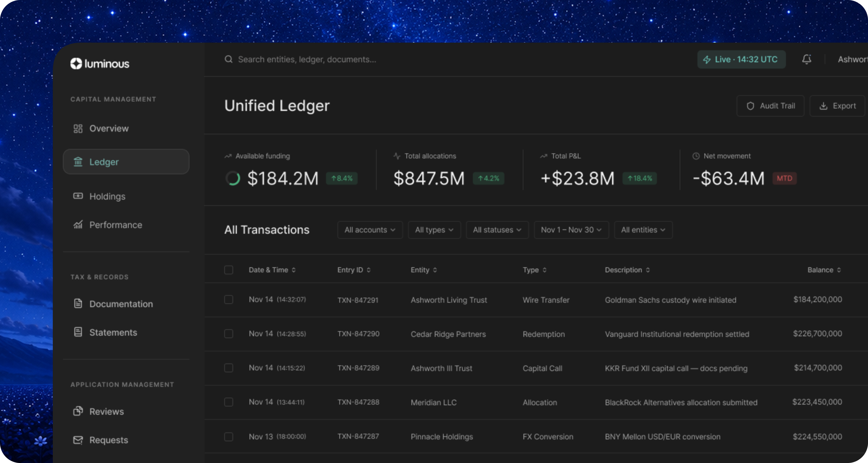Click the Export button
Image resolution: width=868 pixels, height=463 pixels.
click(x=837, y=106)
